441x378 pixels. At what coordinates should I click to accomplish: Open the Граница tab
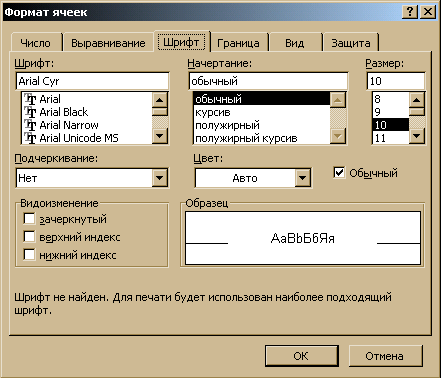(x=238, y=43)
